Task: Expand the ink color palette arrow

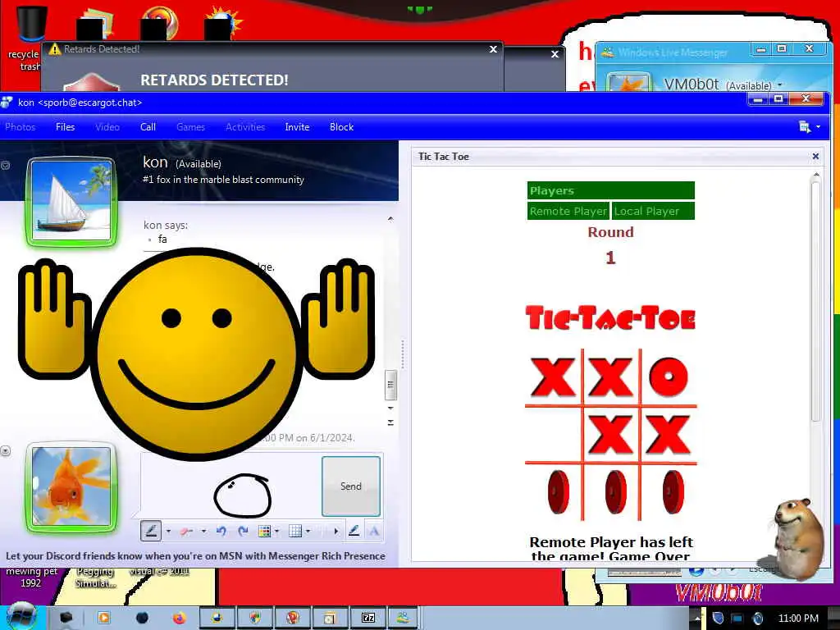Action: pos(277,532)
